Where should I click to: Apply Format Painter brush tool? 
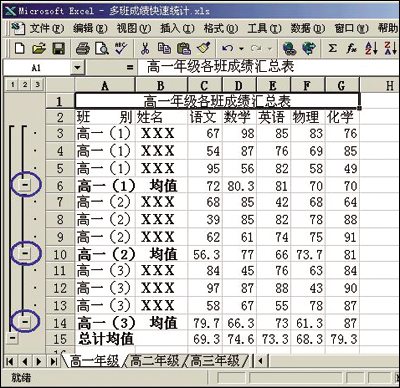click(x=203, y=49)
